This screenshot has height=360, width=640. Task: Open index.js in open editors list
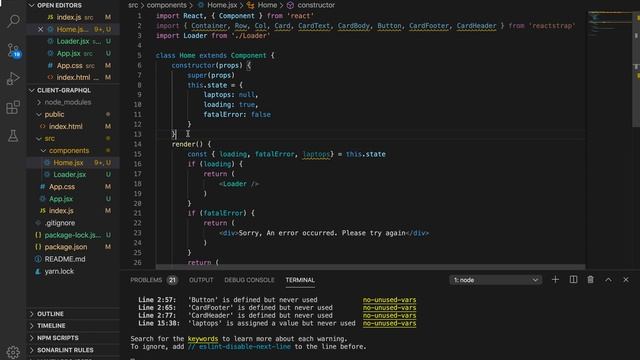point(73,17)
